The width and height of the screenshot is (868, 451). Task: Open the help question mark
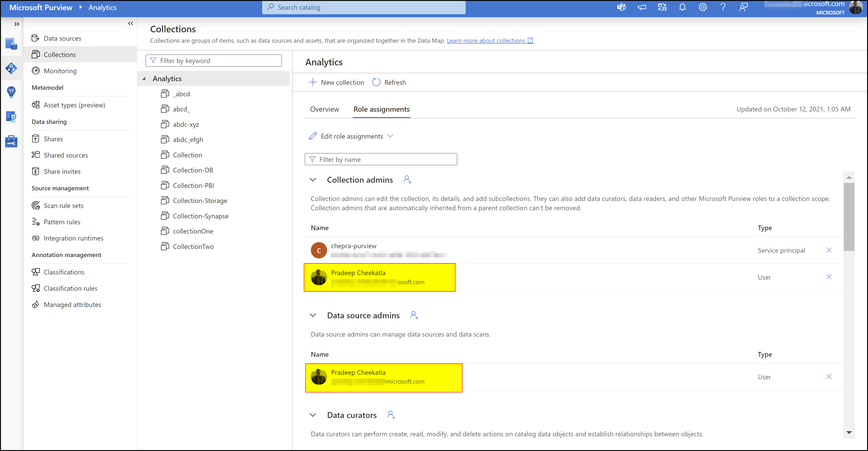(723, 7)
